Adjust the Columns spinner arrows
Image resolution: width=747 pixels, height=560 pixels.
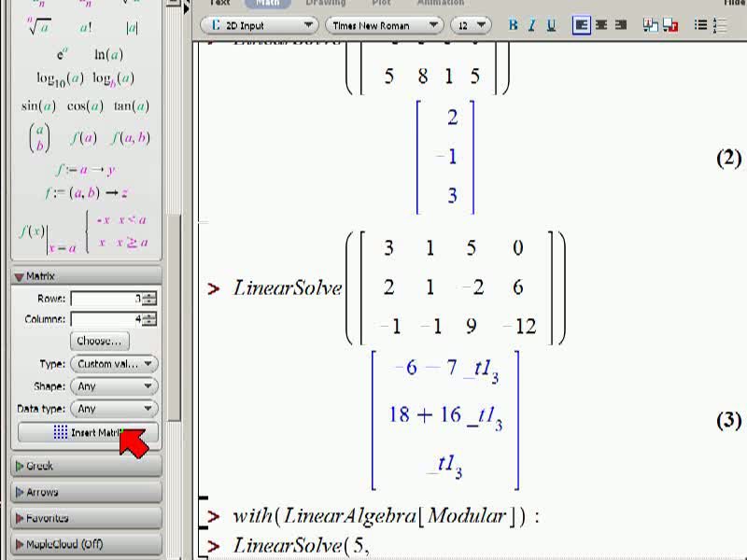click(x=149, y=319)
